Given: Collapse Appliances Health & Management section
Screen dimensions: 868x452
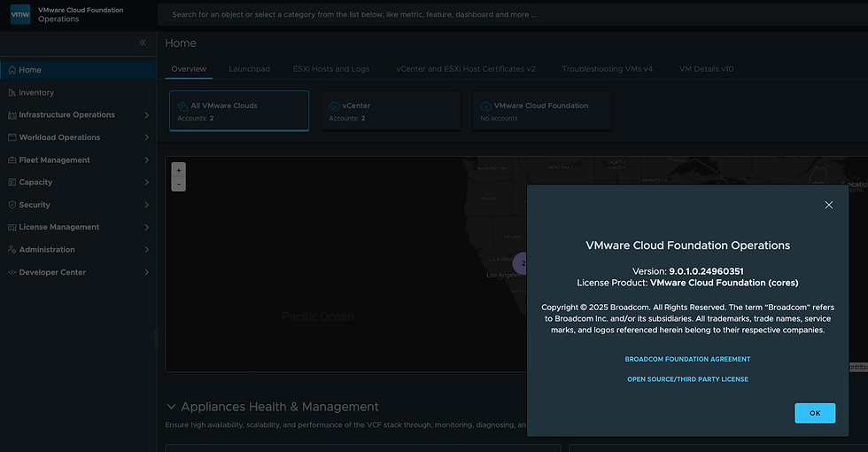Looking at the screenshot, I should click(171, 407).
